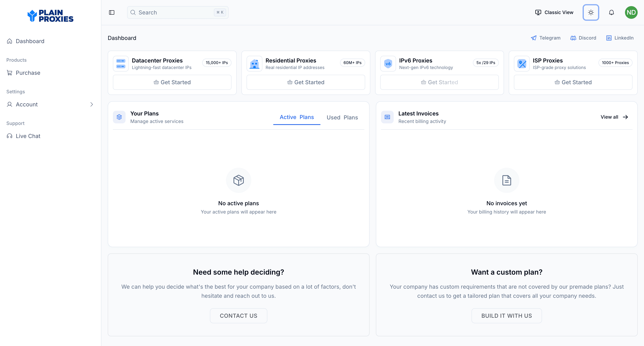Select the Active Plans tab

(x=296, y=117)
